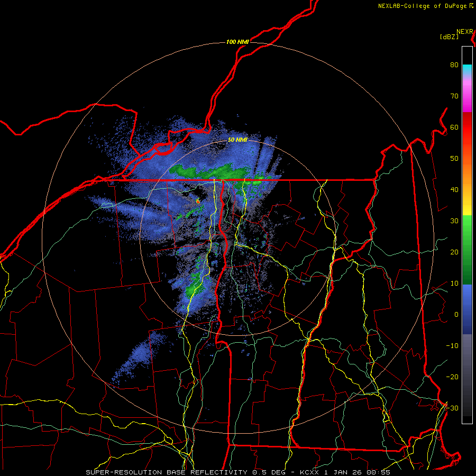Click the 30 value on dBZ scale

tap(454, 221)
